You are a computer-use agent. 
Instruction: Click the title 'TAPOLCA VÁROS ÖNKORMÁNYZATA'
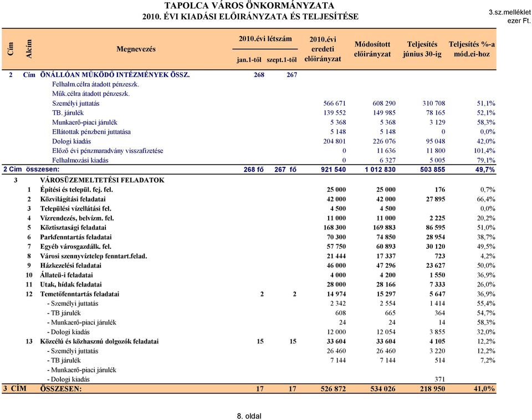click(249, 6)
